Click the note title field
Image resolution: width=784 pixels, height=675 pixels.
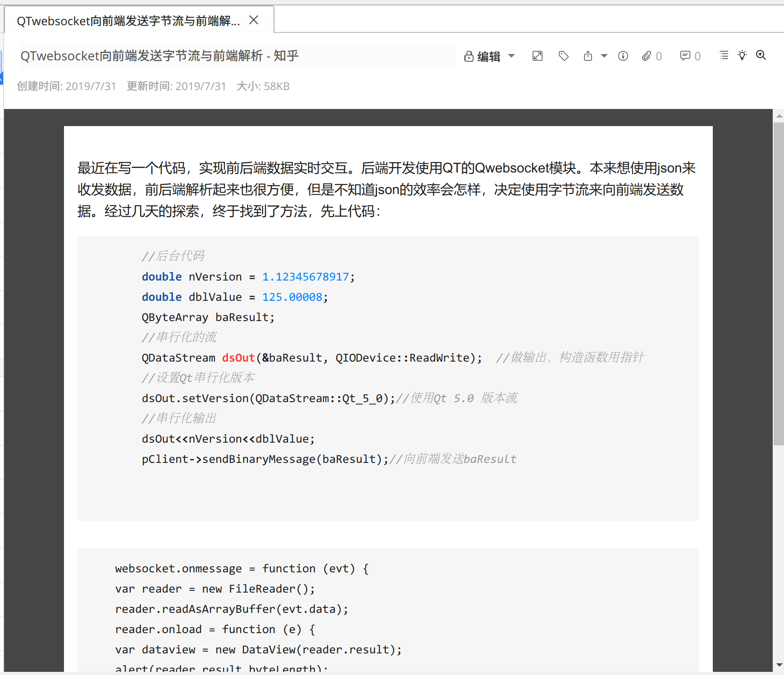tap(238, 56)
